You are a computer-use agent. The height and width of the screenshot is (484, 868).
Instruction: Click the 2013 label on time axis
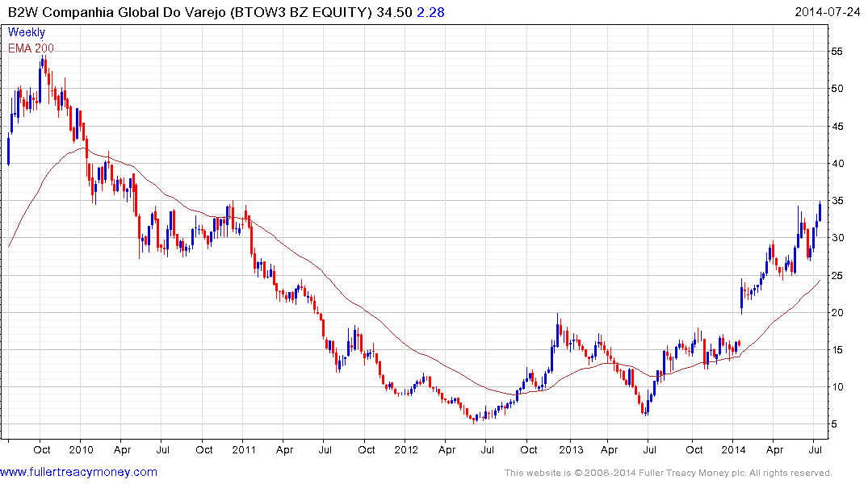coord(571,449)
